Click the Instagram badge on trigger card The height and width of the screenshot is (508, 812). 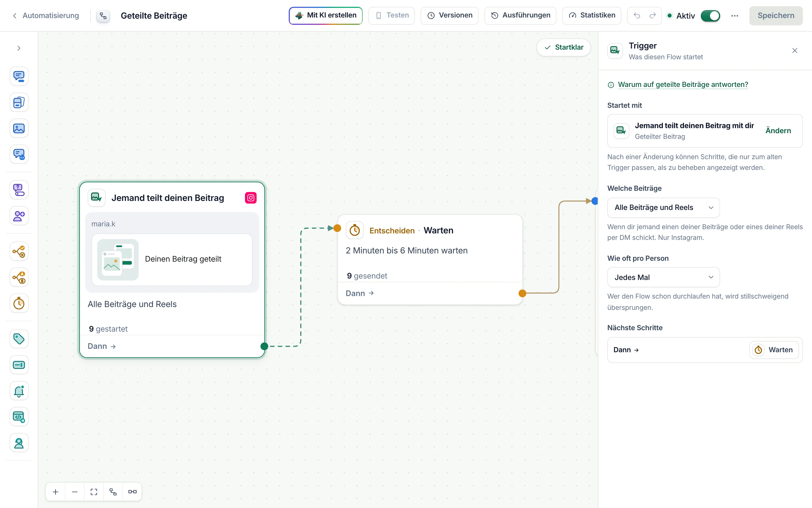pos(251,198)
